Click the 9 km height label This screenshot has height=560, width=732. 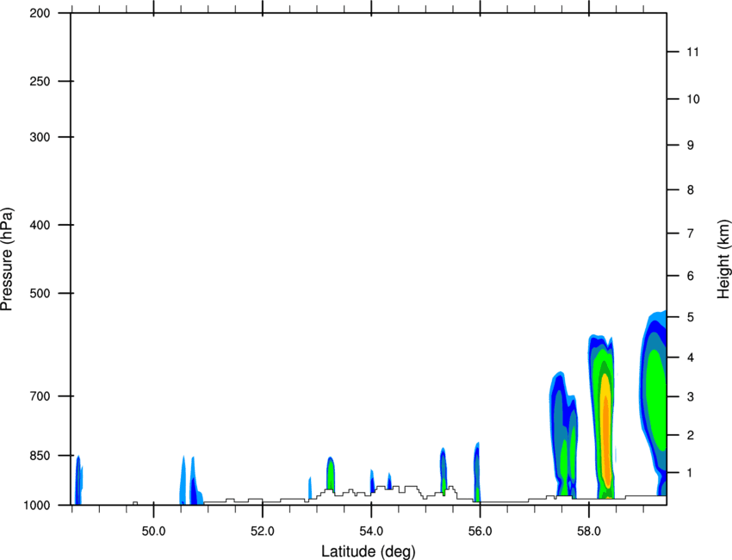[691, 146]
